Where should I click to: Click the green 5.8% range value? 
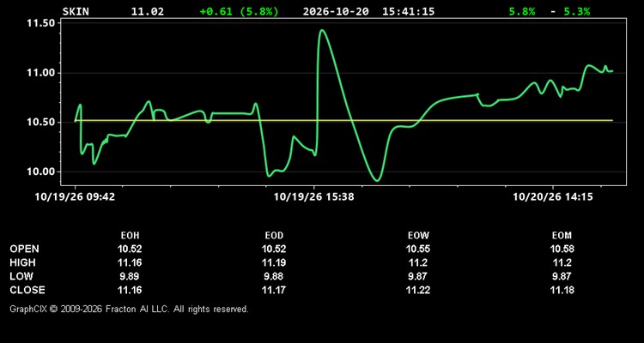tap(522, 11)
